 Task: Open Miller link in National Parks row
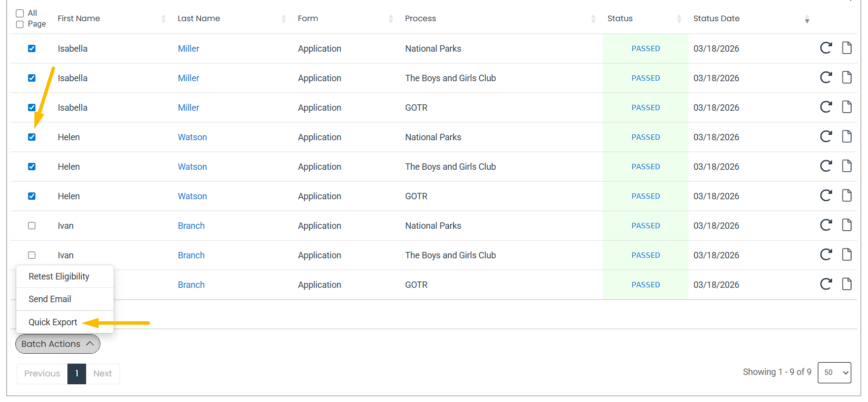[x=188, y=48]
